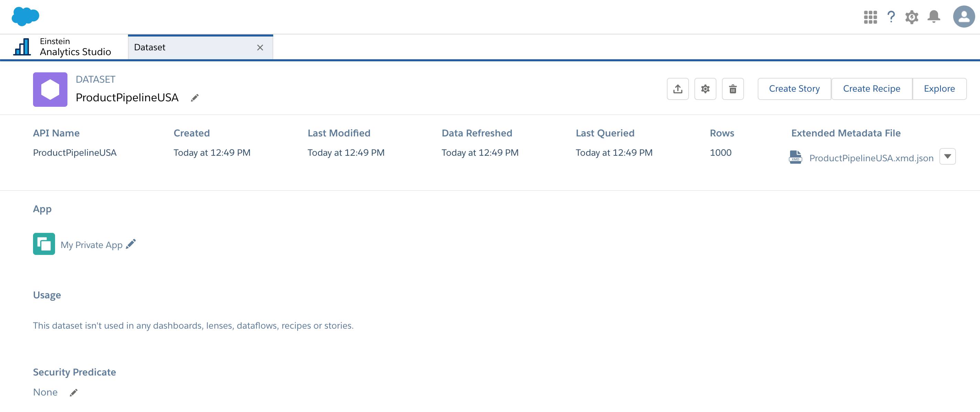Click the Usage message about dashboards and lenses
Viewport: 980px width, 412px height.
(x=193, y=326)
